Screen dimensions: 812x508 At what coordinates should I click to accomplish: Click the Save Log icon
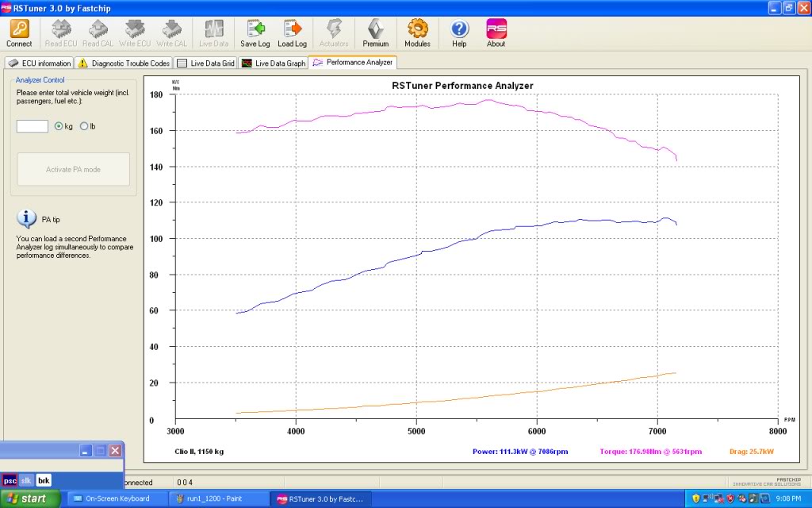tap(255, 29)
